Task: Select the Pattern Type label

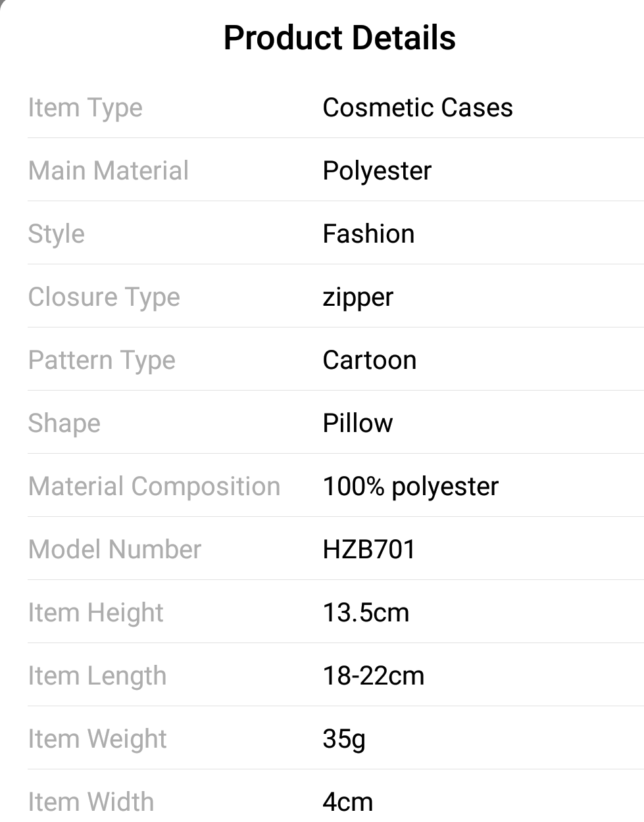Action: (x=102, y=360)
